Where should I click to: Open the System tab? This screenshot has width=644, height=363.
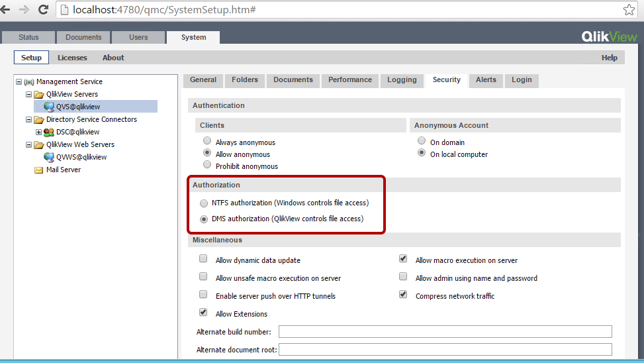(x=193, y=37)
